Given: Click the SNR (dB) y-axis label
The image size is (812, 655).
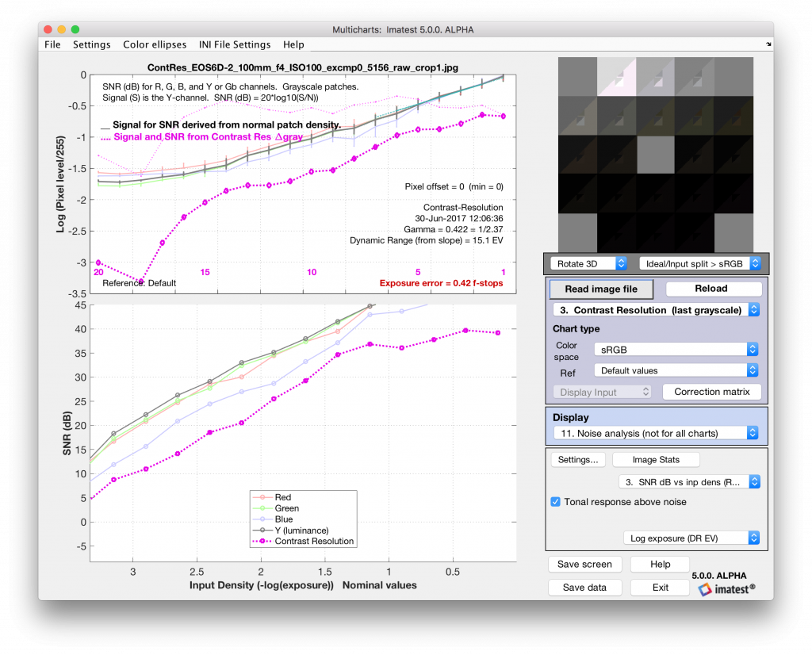Looking at the screenshot, I should pyautogui.click(x=67, y=434).
